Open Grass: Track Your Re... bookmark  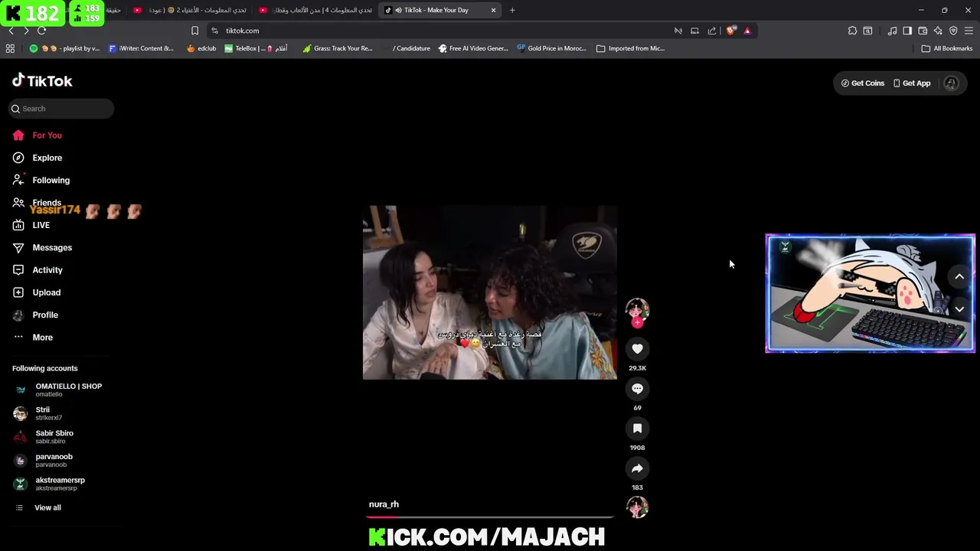point(337,48)
